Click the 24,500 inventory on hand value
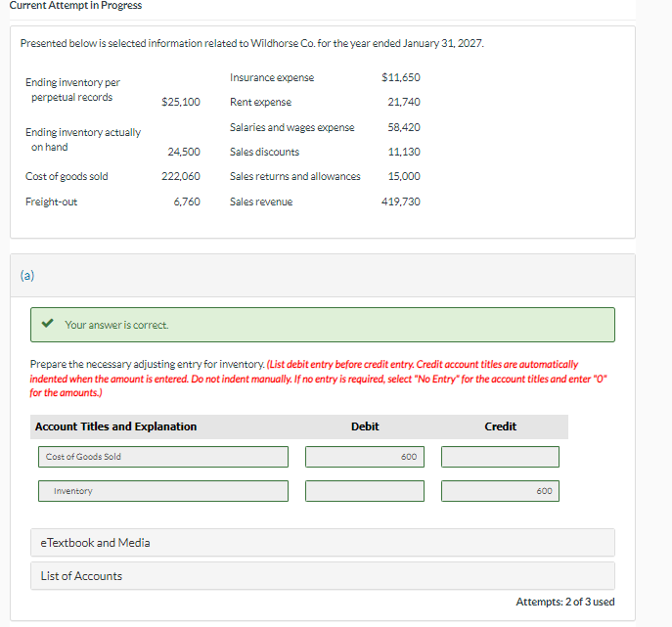672x627 pixels. coord(184,152)
